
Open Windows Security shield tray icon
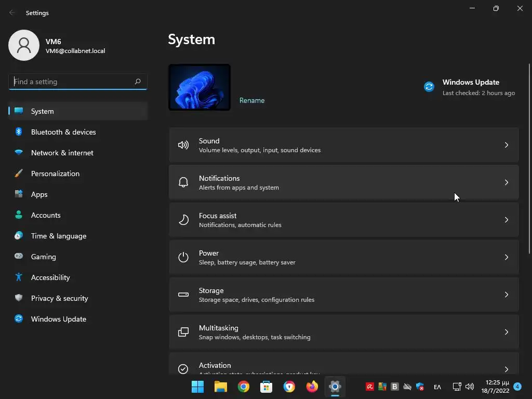420,387
